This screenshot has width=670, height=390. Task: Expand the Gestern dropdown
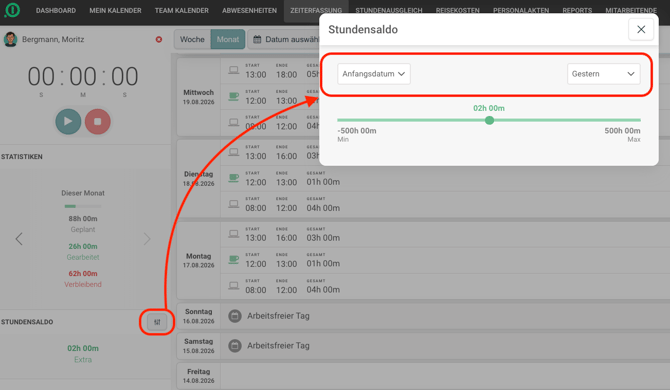pyautogui.click(x=603, y=74)
